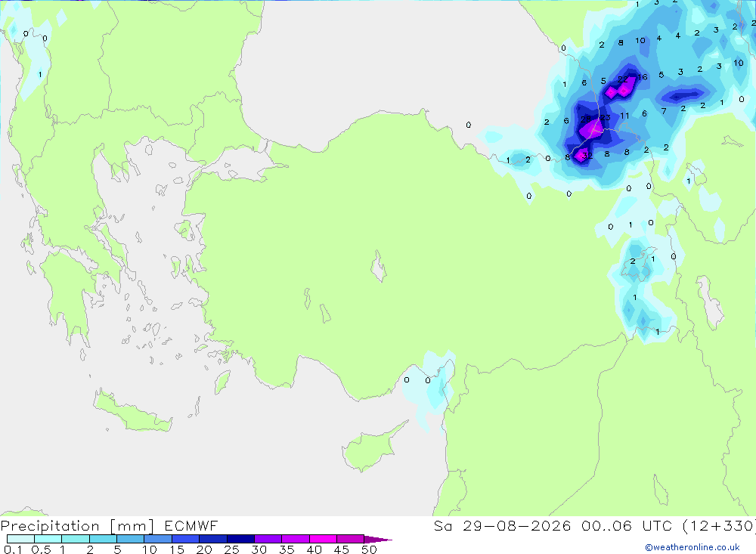
Task: Click the '16' precipitation value on map
Action: coord(642,77)
